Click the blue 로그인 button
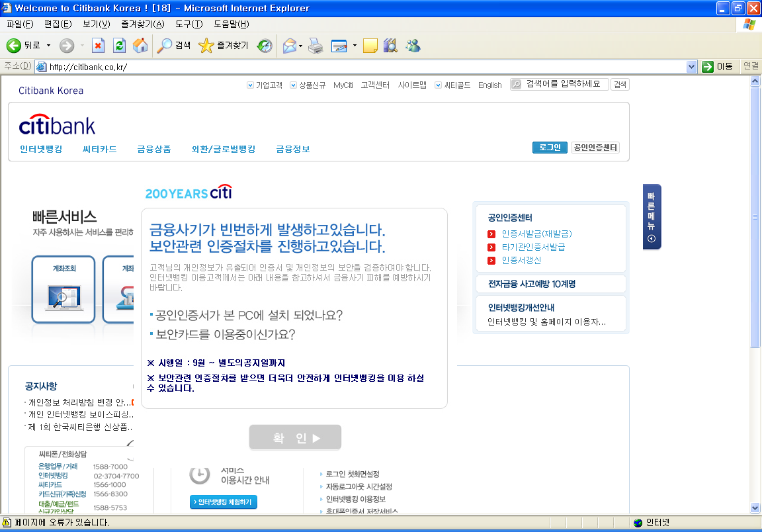Viewport: 762px width, 532px height. coord(550,148)
